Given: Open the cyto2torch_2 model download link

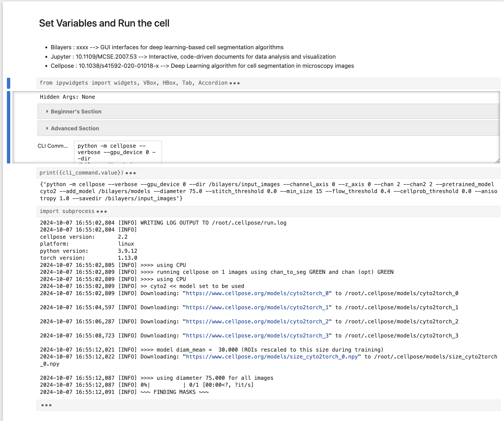Looking at the screenshot, I should tap(257, 322).
